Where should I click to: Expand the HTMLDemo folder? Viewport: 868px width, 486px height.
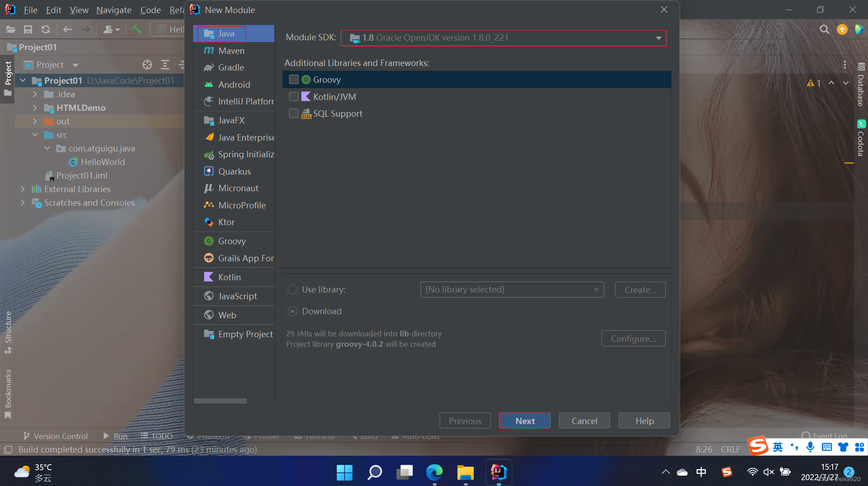[x=35, y=108]
